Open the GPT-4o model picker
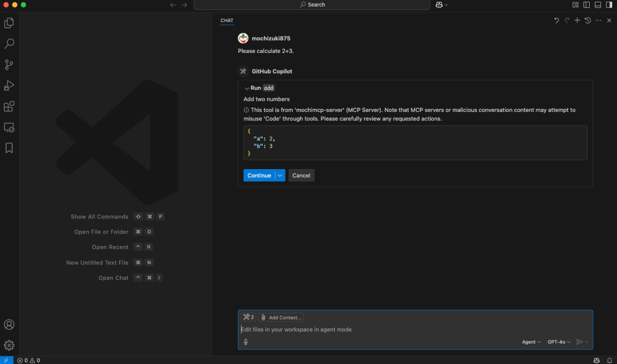The width and height of the screenshot is (617, 364). coord(559,342)
